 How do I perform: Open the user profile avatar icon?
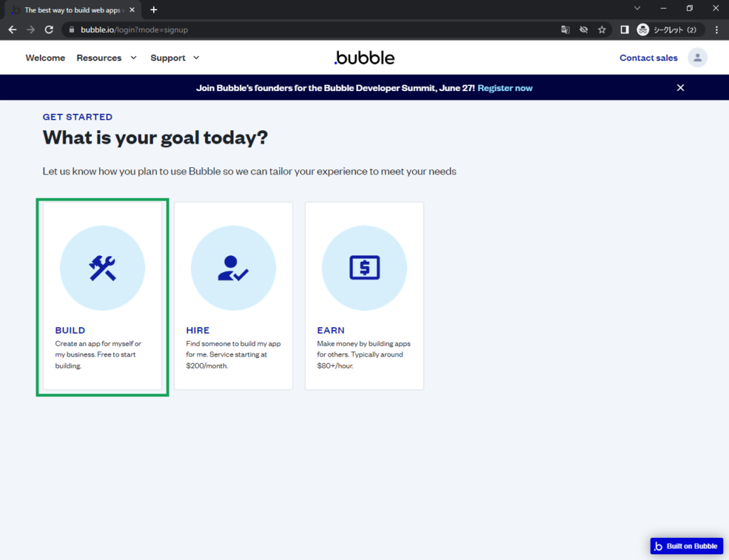pos(697,58)
